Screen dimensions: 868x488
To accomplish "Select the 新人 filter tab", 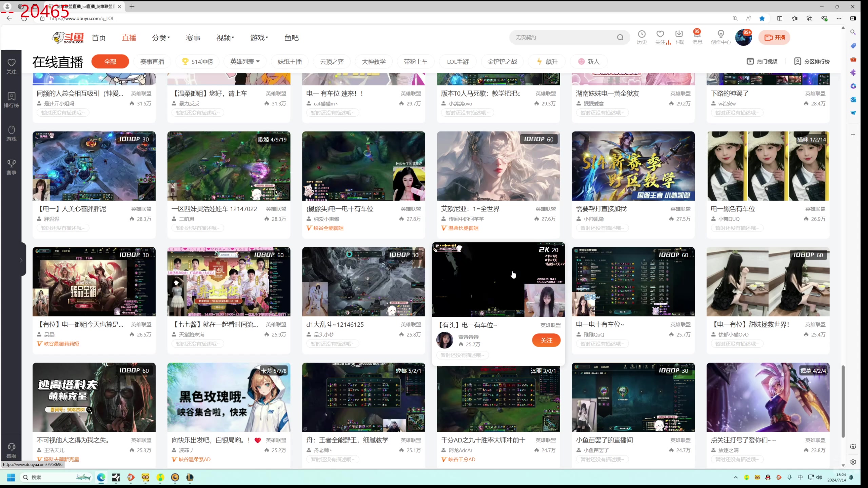I will [x=589, y=61].
